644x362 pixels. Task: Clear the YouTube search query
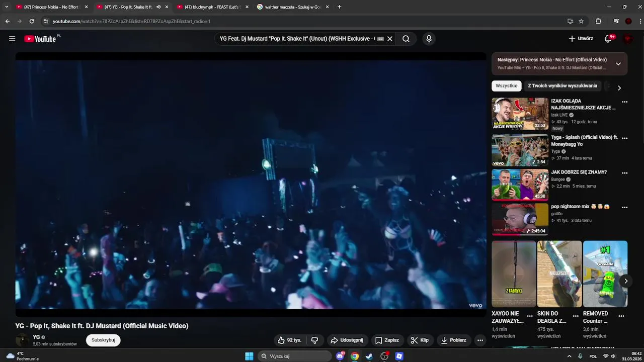pos(389,39)
